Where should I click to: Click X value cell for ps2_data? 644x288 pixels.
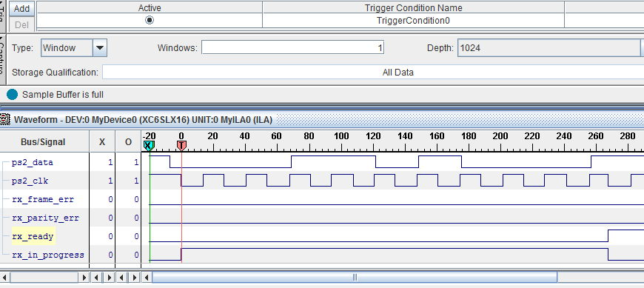(x=102, y=162)
